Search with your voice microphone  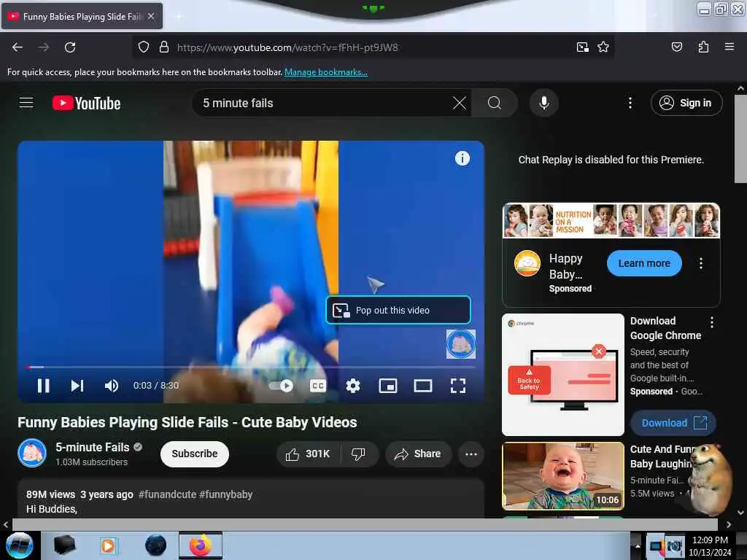point(544,103)
